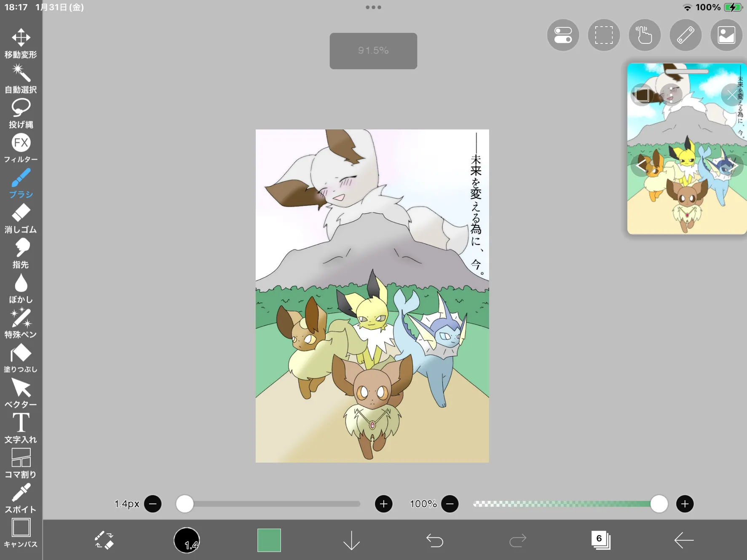Screen dimensions: 747x560
Task: Tap the 18:17 clock in status bar
Action: pos(16,7)
